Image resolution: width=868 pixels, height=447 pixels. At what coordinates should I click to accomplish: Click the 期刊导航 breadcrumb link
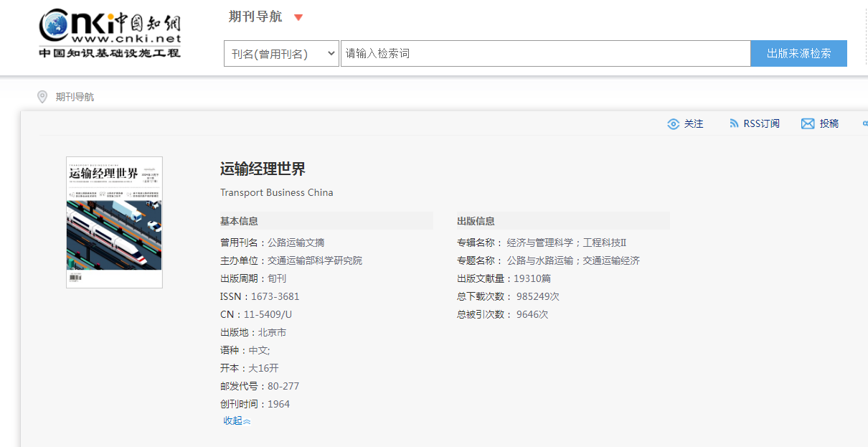coord(75,97)
